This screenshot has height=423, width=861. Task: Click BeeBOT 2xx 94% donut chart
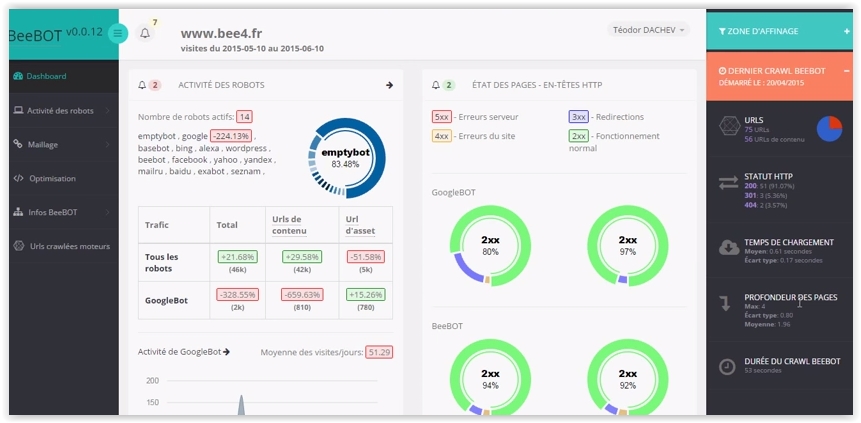coord(490,377)
